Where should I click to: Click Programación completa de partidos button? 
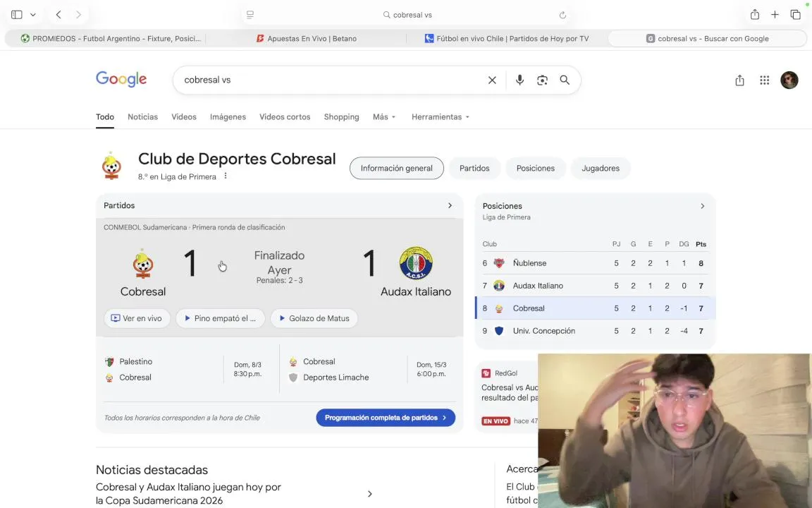click(386, 417)
